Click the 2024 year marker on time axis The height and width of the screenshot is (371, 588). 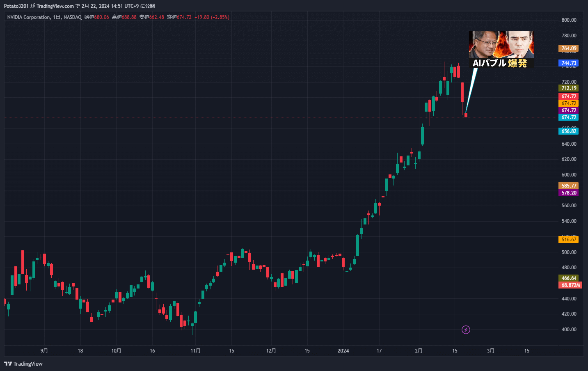click(343, 351)
